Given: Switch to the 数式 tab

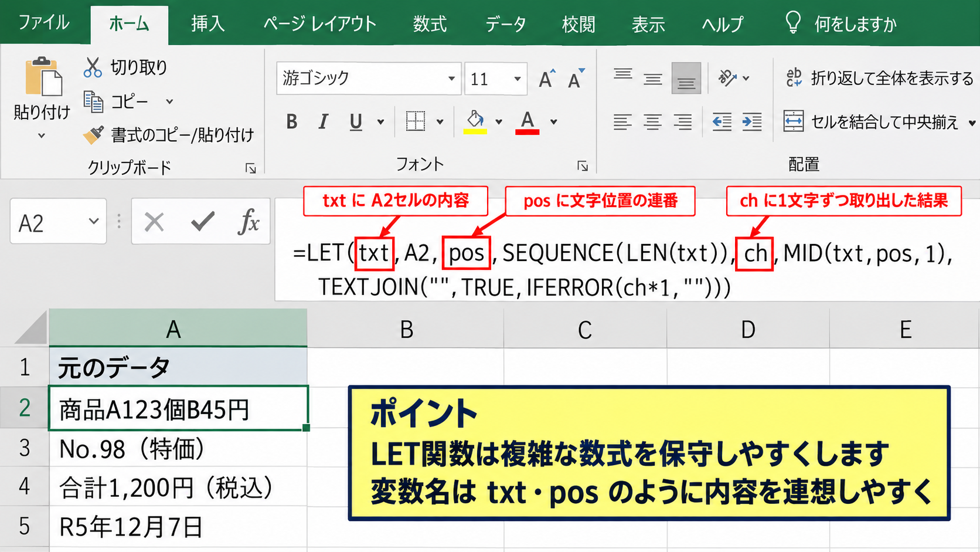Looking at the screenshot, I should (429, 24).
